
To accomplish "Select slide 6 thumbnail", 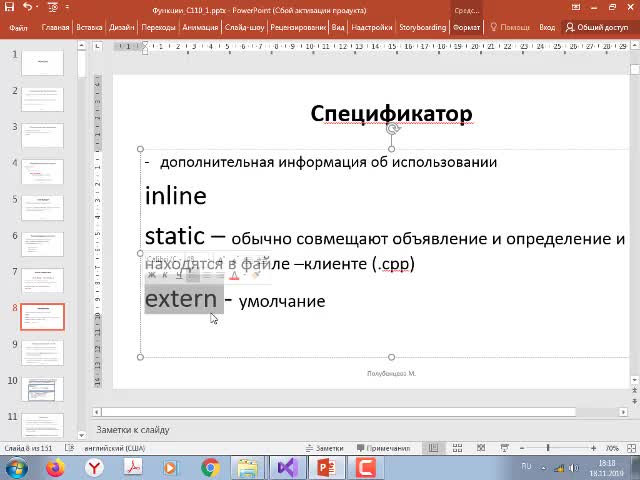I will point(42,244).
